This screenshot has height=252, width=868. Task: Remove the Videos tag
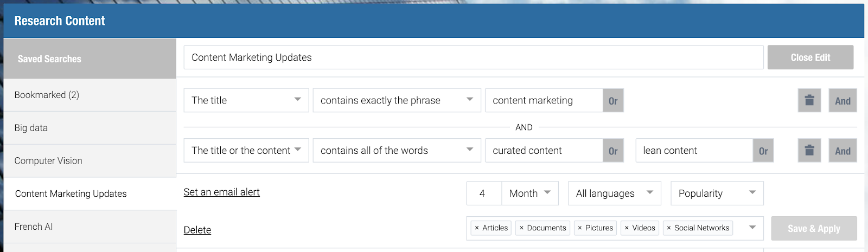point(627,228)
